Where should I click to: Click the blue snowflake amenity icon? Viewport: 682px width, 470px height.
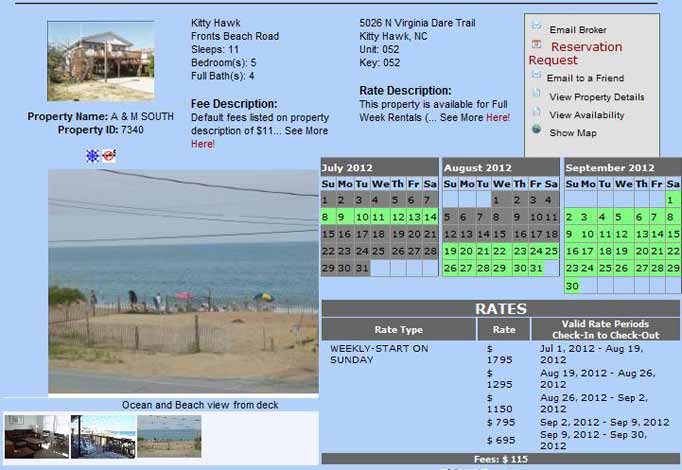(93, 155)
